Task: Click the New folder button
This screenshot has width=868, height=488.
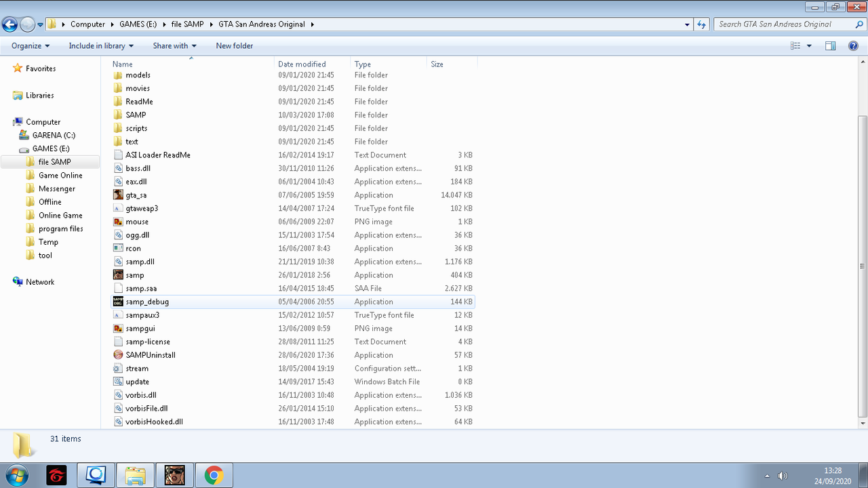Action: (x=235, y=46)
